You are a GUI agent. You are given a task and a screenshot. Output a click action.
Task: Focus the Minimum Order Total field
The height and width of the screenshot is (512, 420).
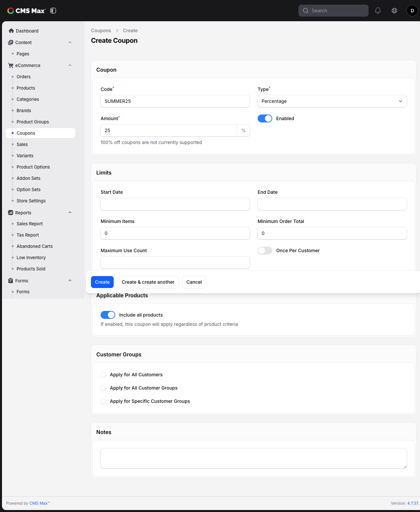(332, 233)
